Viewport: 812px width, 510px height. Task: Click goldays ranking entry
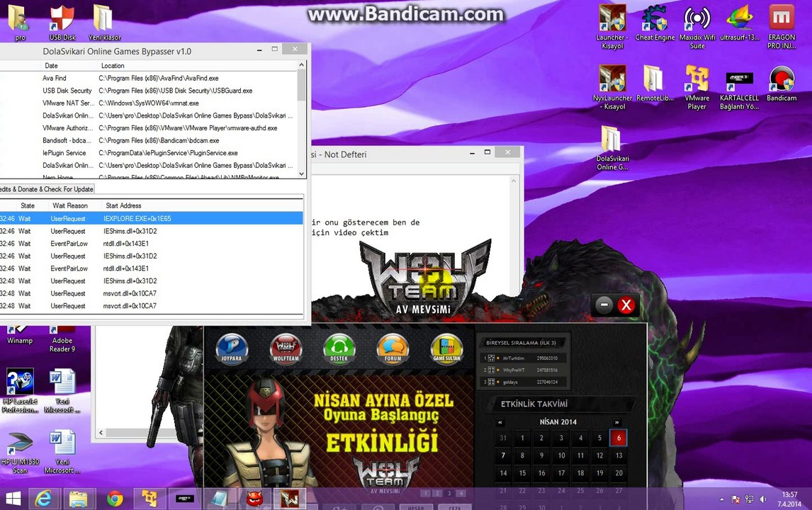510,382
